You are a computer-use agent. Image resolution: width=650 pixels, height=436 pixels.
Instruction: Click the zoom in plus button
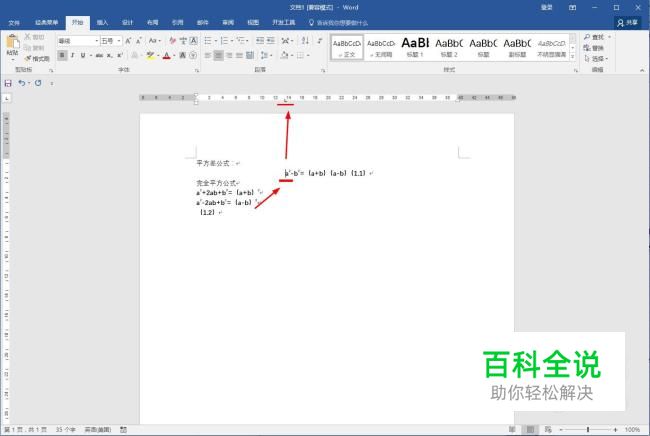tap(616, 430)
